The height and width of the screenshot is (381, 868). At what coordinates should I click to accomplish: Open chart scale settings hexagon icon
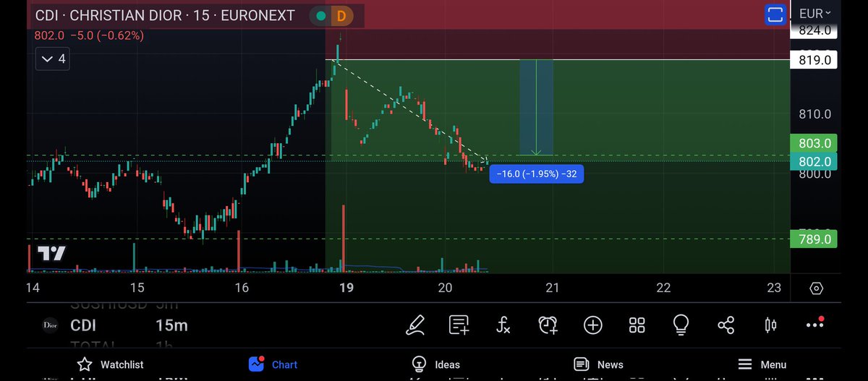pyautogui.click(x=817, y=288)
